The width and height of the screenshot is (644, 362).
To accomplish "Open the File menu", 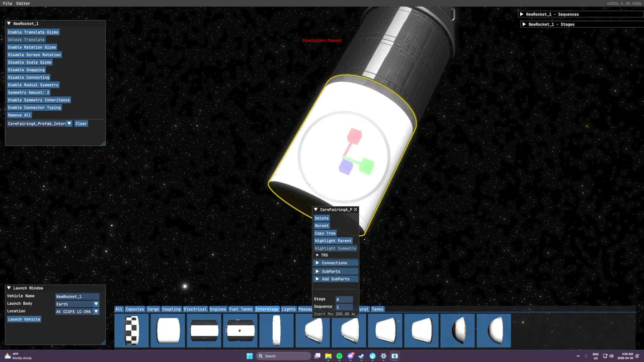I will [x=8, y=4].
